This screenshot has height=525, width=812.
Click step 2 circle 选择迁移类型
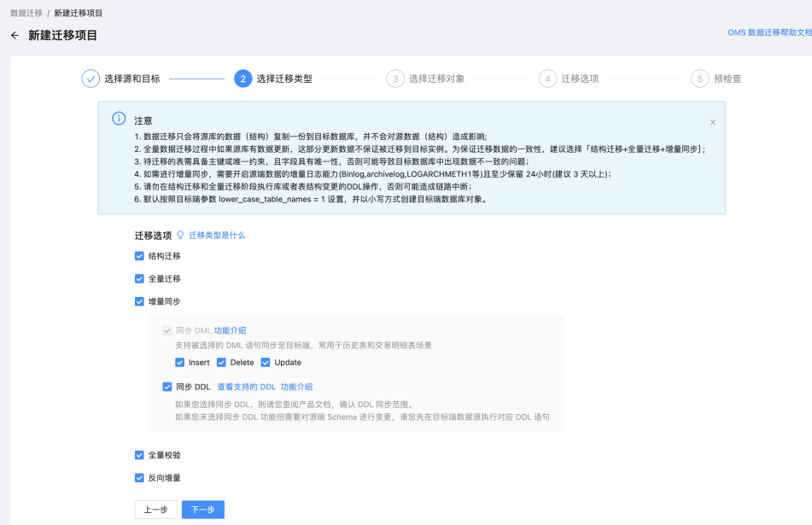(x=242, y=79)
